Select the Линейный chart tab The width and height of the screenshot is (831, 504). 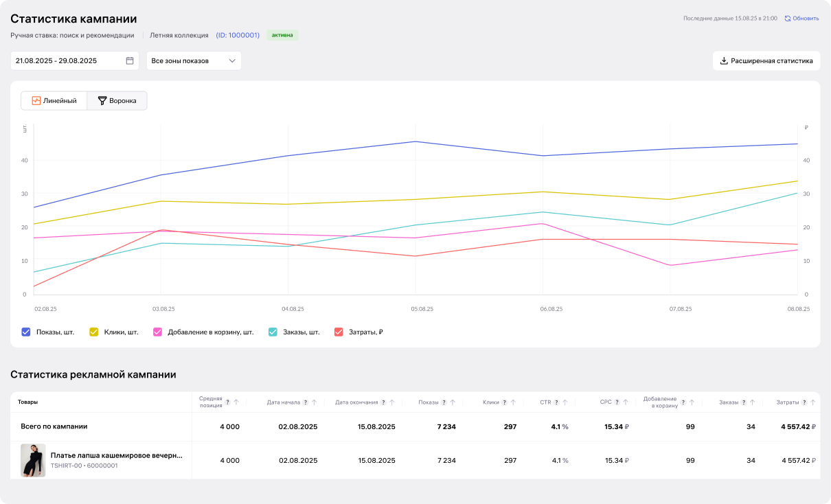(54, 101)
